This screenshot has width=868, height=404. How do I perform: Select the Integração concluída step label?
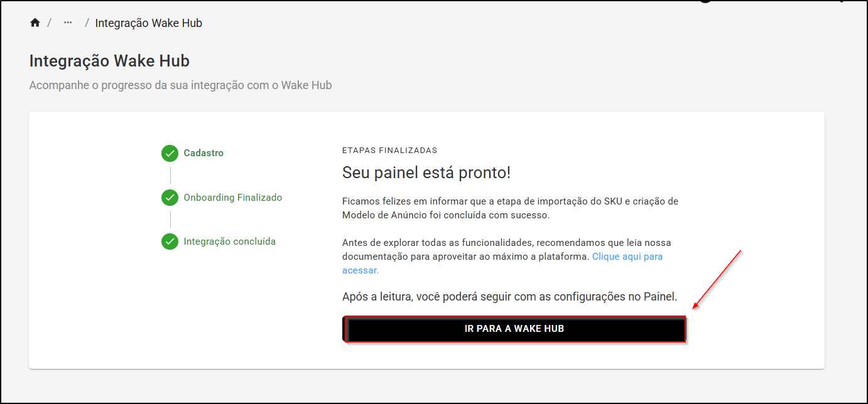tap(230, 242)
